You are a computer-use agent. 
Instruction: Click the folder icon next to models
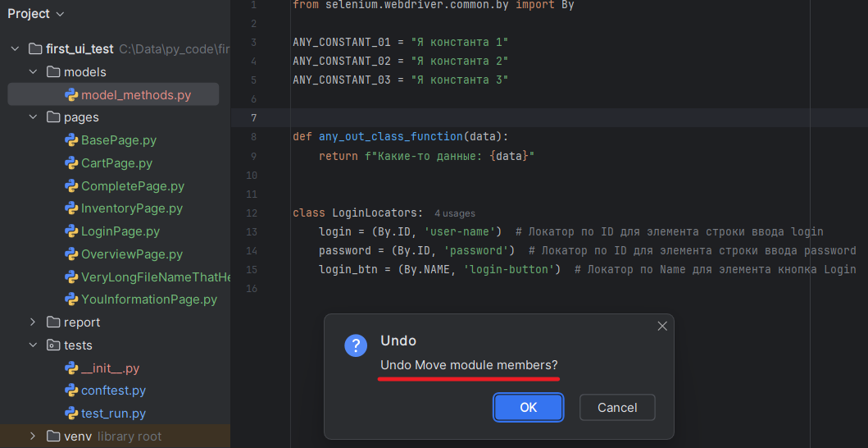[53, 72]
